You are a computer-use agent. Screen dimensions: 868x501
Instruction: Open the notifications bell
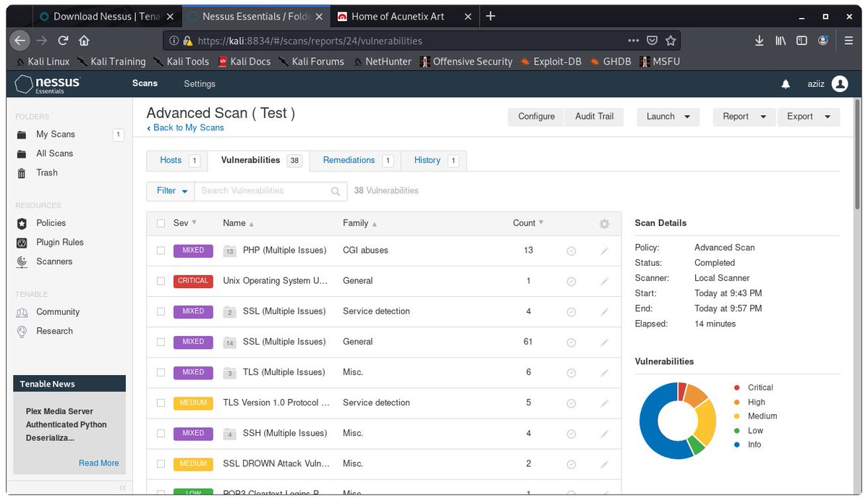(786, 85)
